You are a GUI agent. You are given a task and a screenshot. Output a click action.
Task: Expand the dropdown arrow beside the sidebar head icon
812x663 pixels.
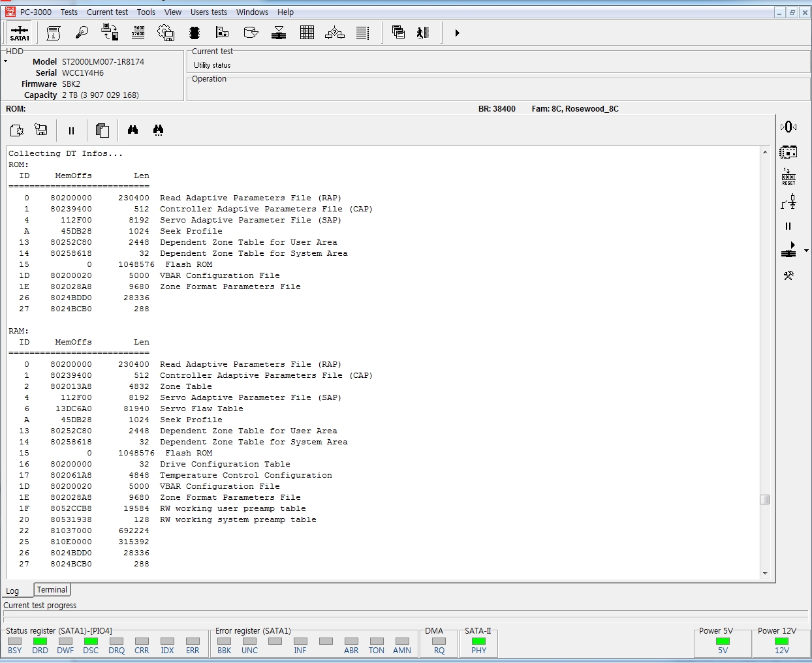(806, 251)
